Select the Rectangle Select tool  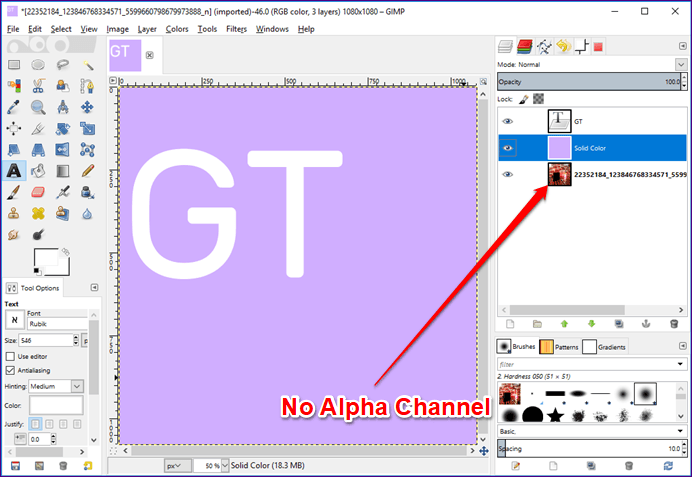pos(14,65)
